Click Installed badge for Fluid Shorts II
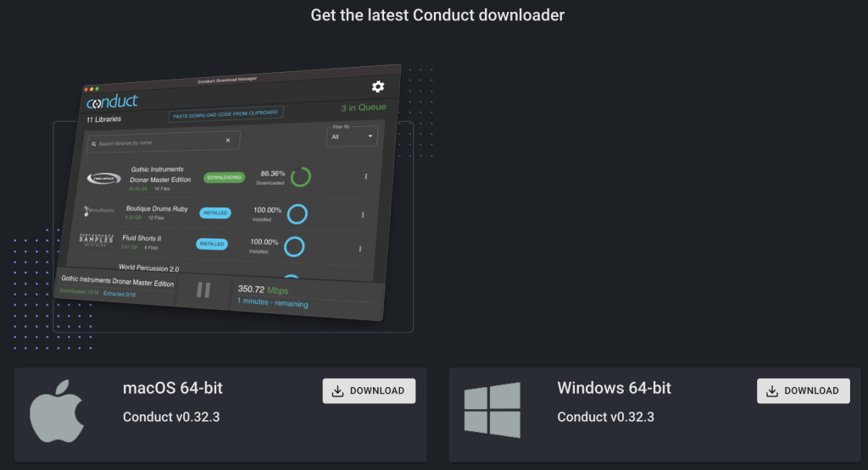This screenshot has width=868, height=470. tap(212, 244)
